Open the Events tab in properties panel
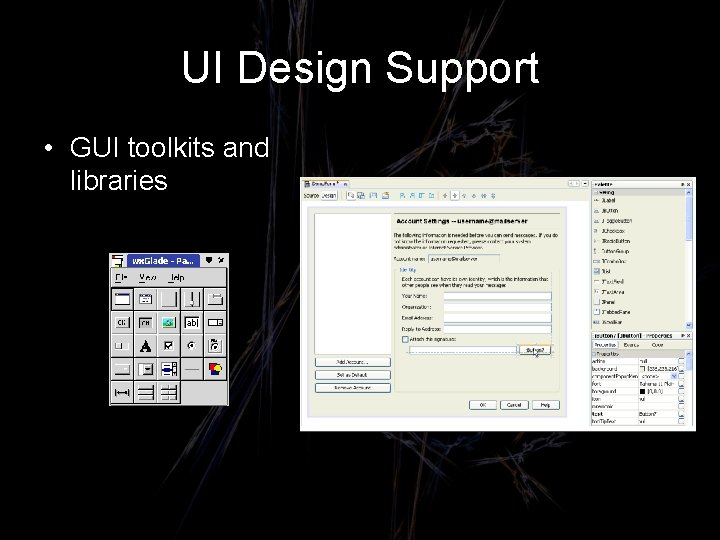The width and height of the screenshot is (720, 540). pos(631,345)
